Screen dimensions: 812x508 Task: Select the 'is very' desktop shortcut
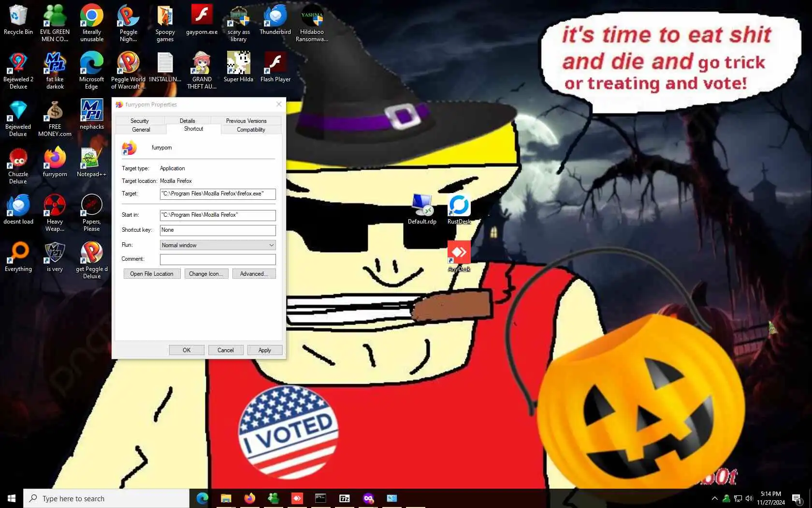pyautogui.click(x=55, y=257)
